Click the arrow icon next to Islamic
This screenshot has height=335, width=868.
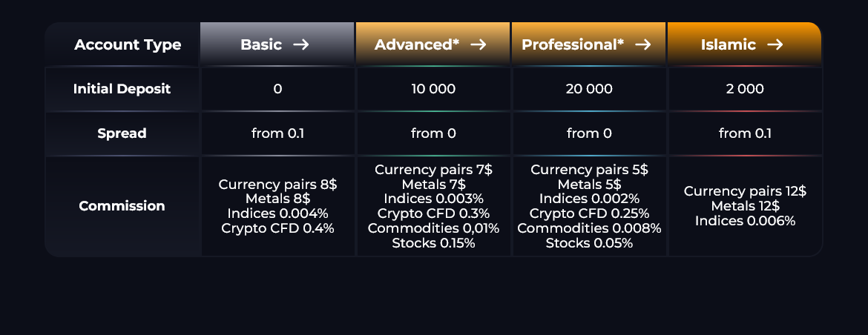click(775, 45)
